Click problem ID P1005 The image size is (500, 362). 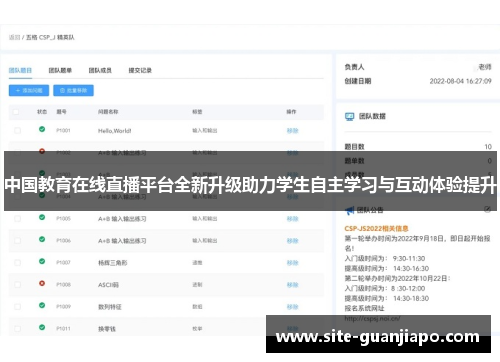click(63, 219)
